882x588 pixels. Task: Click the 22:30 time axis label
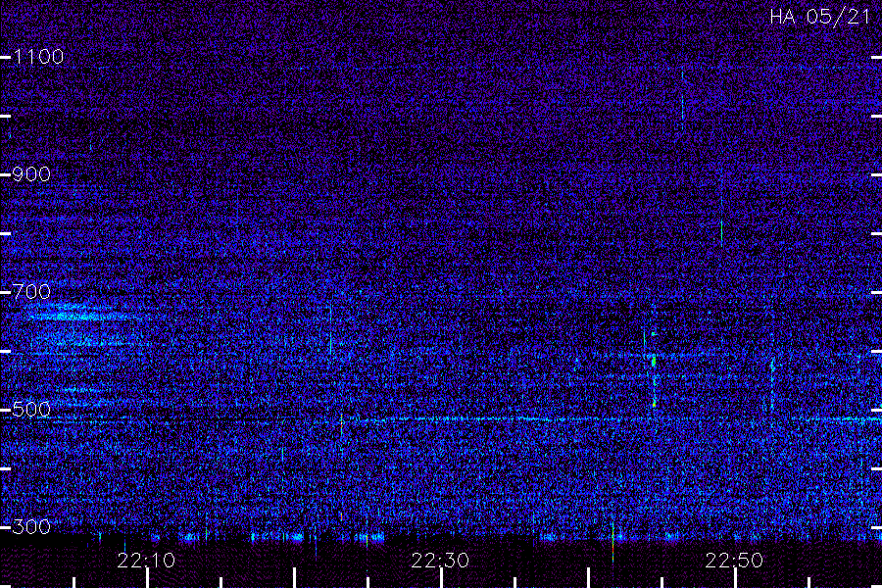click(x=440, y=561)
